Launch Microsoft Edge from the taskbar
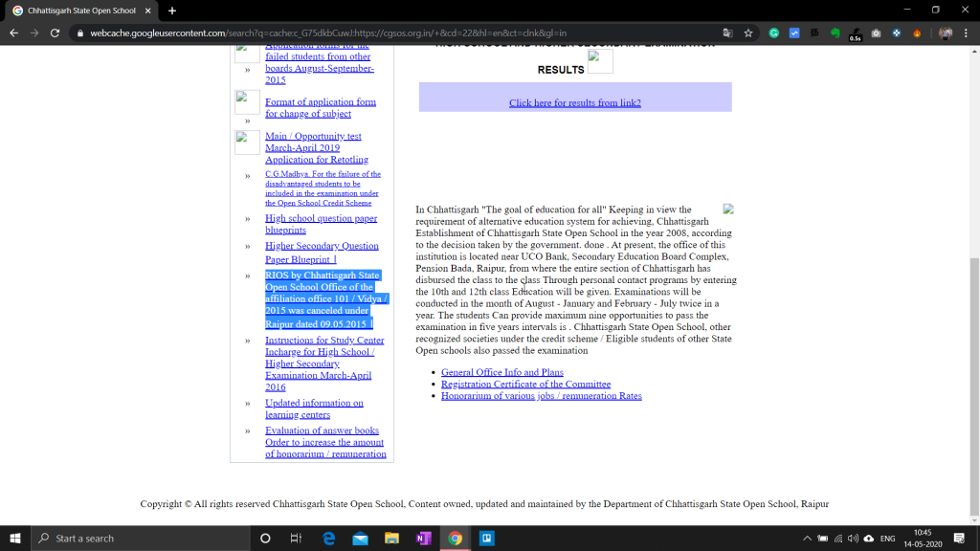This screenshot has height=551, width=980. click(x=329, y=538)
